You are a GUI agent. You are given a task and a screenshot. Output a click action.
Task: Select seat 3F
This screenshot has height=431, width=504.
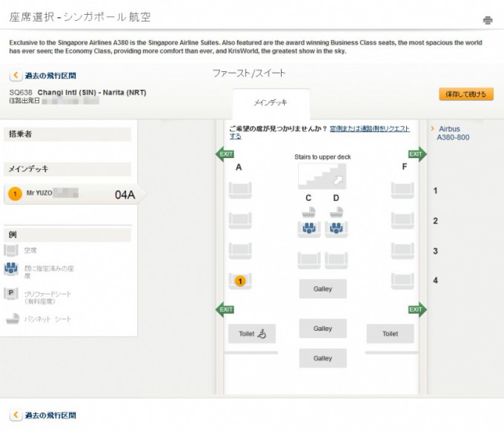[402, 251]
